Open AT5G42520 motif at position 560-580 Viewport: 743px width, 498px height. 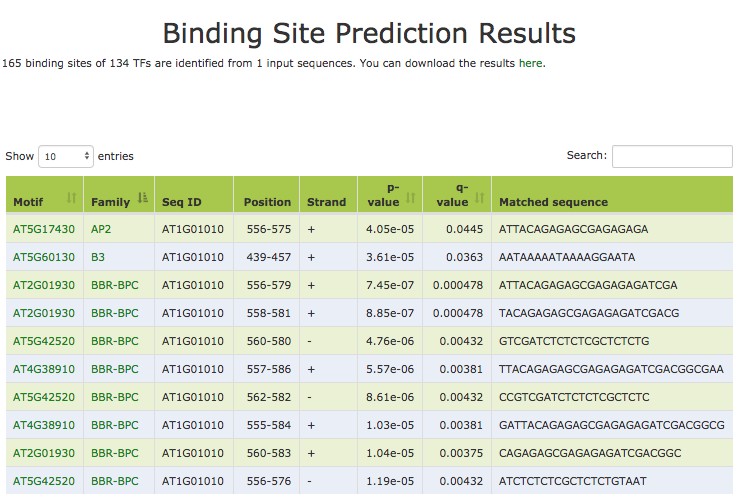coord(44,341)
